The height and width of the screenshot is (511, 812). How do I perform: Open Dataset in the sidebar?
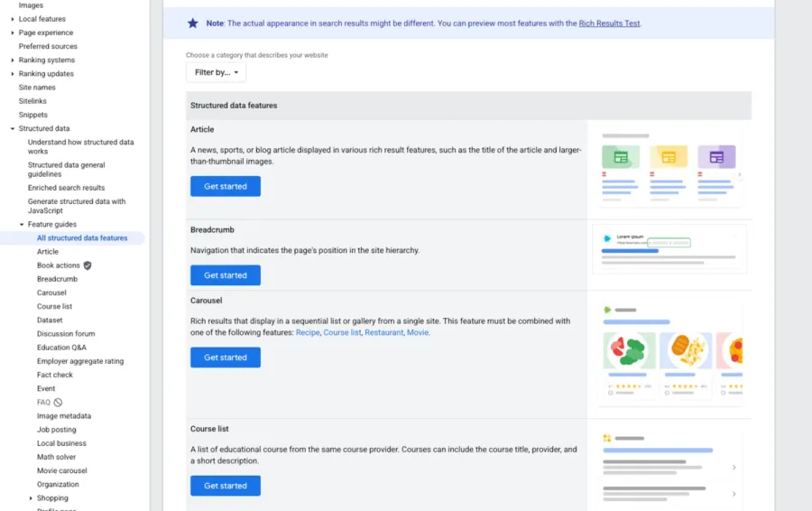(x=50, y=321)
